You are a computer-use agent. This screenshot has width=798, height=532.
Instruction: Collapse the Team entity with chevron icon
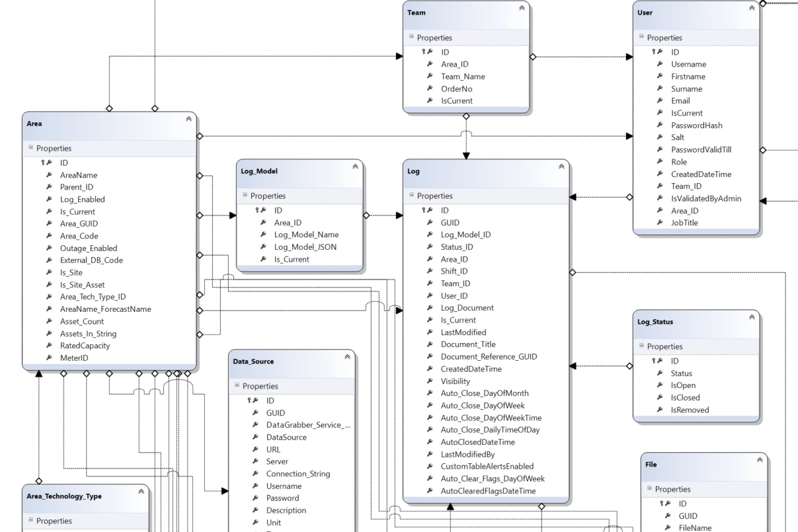click(x=522, y=8)
